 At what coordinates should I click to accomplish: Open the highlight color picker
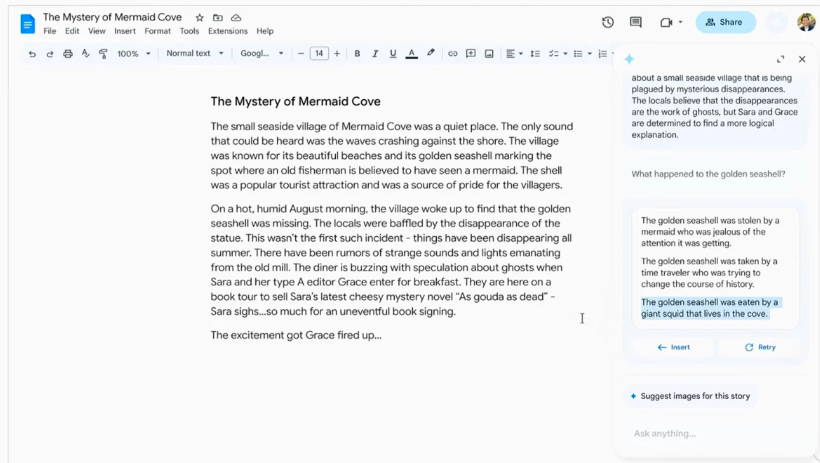tap(430, 53)
